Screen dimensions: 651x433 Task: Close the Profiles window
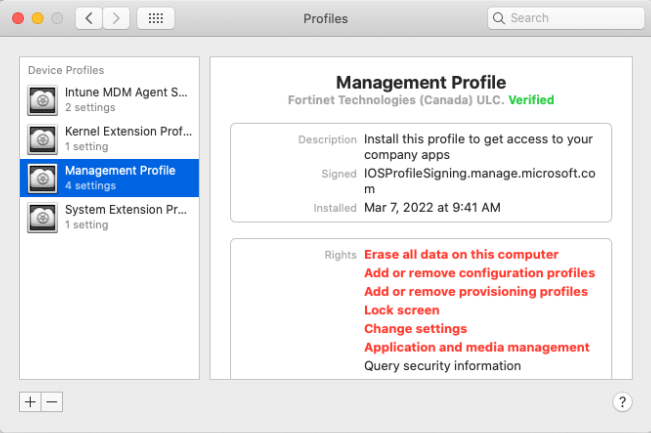pyautogui.click(x=19, y=18)
